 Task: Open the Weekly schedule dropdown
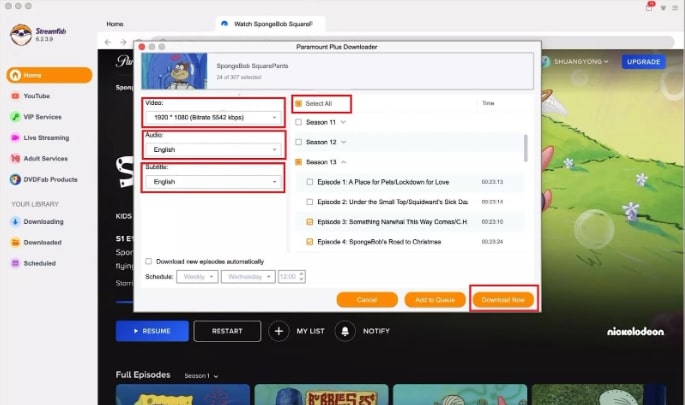click(197, 277)
